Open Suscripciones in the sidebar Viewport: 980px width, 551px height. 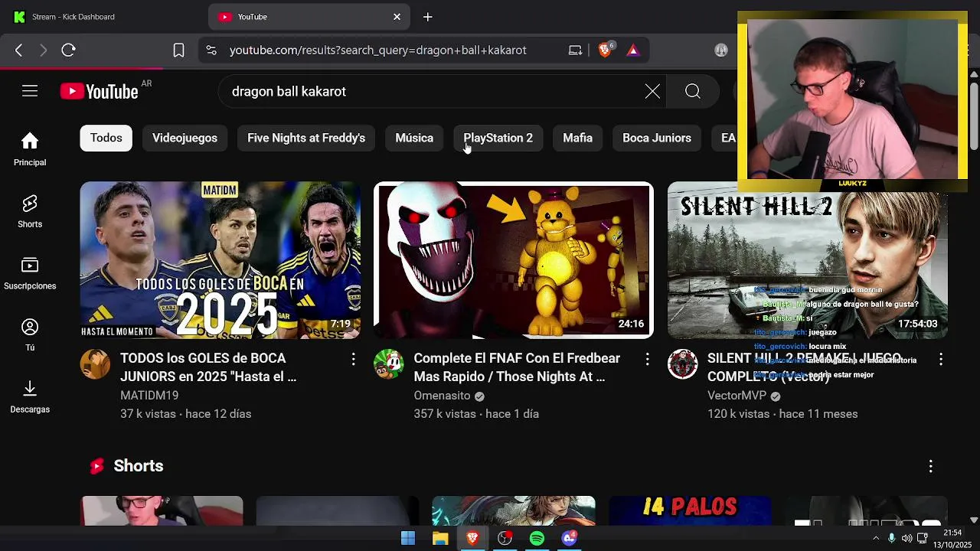[x=30, y=273]
